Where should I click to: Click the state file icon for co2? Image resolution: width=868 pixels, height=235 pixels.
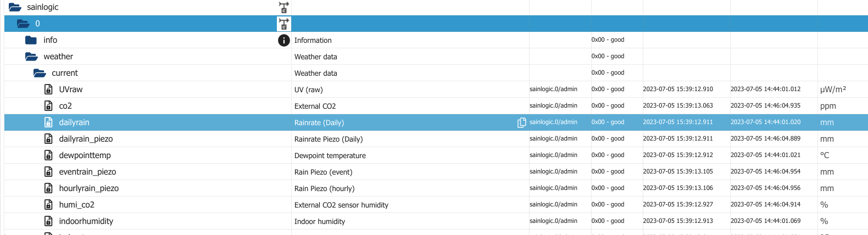point(48,106)
